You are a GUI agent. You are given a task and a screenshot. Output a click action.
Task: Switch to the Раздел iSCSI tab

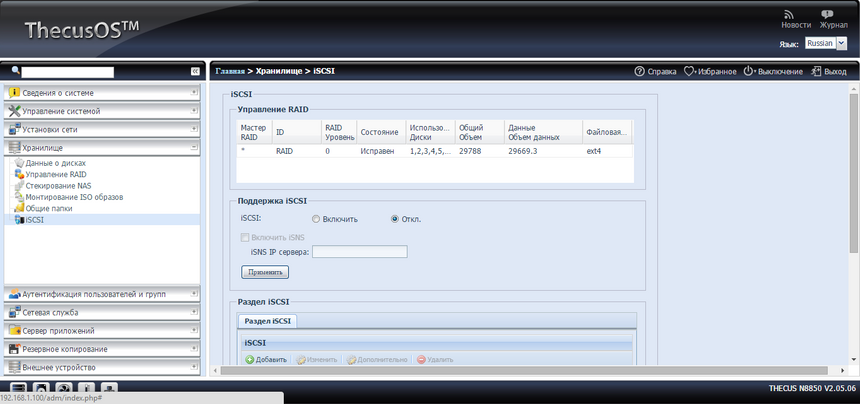267,321
